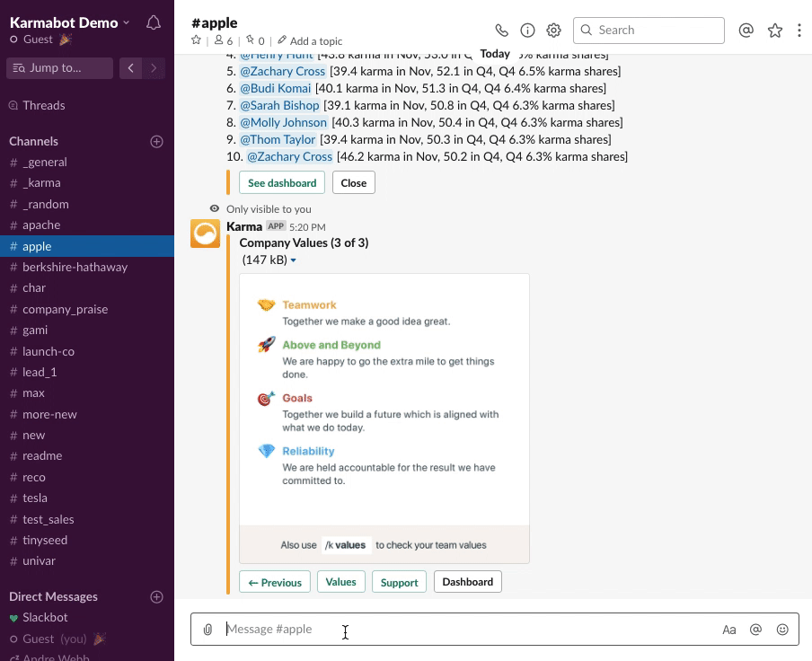Click the Karma app avatar

click(205, 234)
